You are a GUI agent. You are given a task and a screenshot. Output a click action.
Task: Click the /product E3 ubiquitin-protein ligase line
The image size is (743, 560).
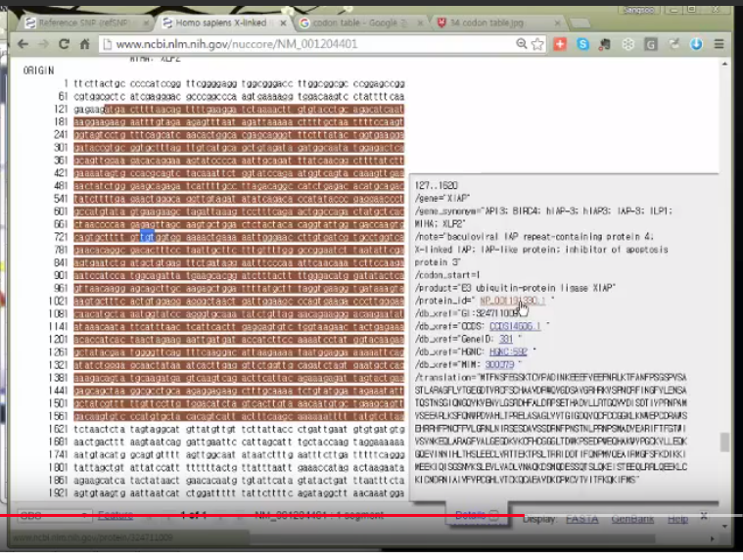pos(515,288)
